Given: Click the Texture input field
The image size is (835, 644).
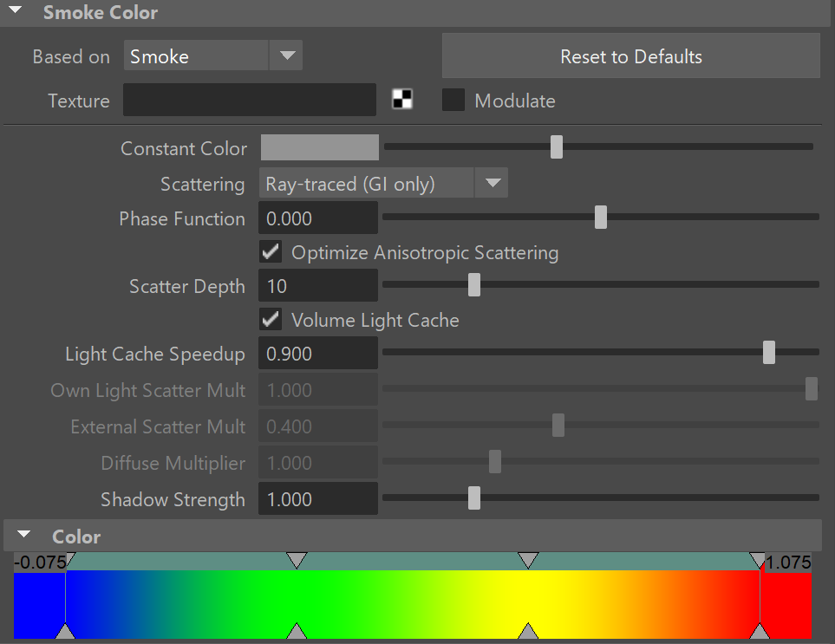Looking at the screenshot, I should pos(249,100).
